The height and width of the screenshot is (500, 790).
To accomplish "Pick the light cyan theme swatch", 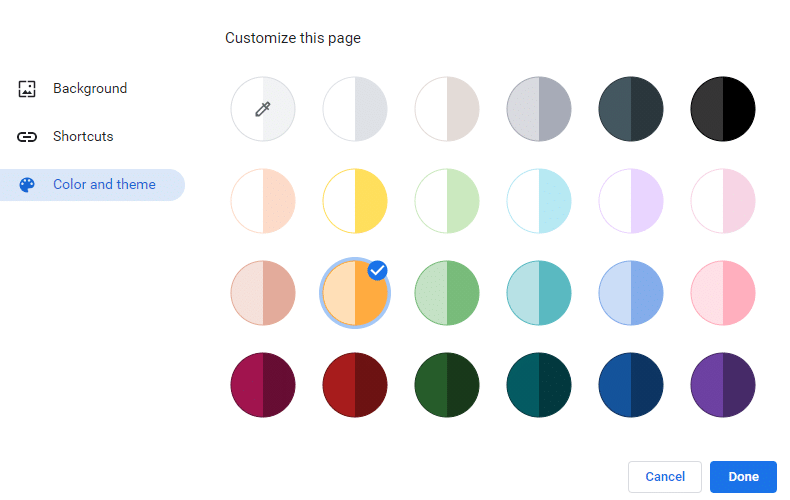I will click(539, 201).
